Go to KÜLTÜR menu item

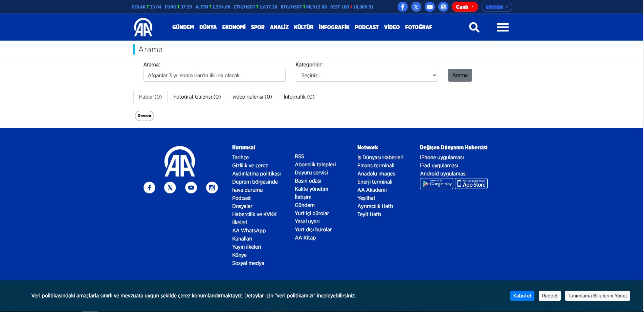coord(304,27)
